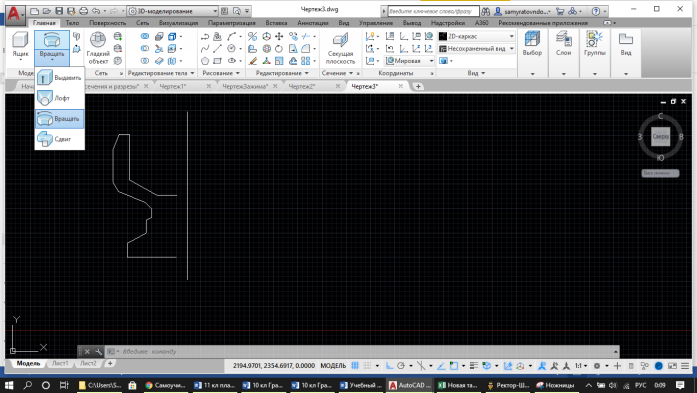The width and height of the screenshot is (697, 393).
Task: Switch to the Лист2 layout tab
Action: coord(88,363)
